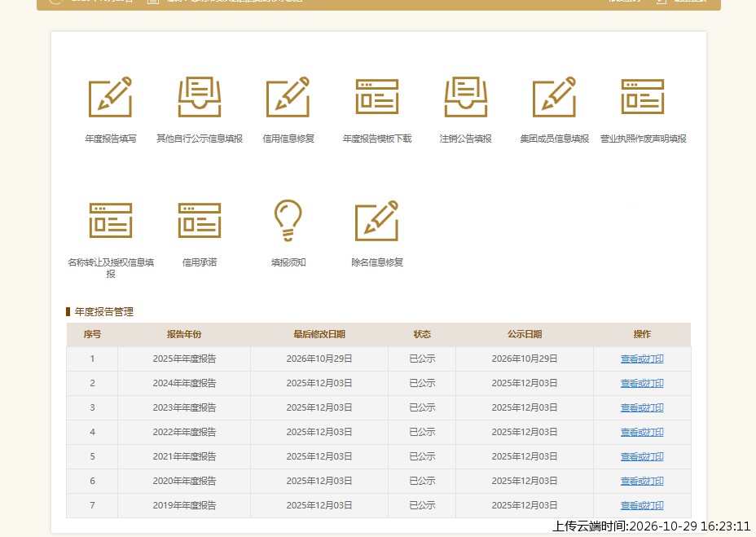
Task: Click the 公示日期 column header
Action: pos(525,334)
